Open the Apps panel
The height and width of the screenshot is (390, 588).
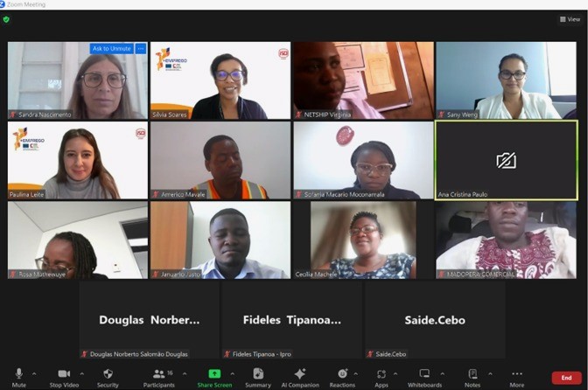(x=381, y=378)
